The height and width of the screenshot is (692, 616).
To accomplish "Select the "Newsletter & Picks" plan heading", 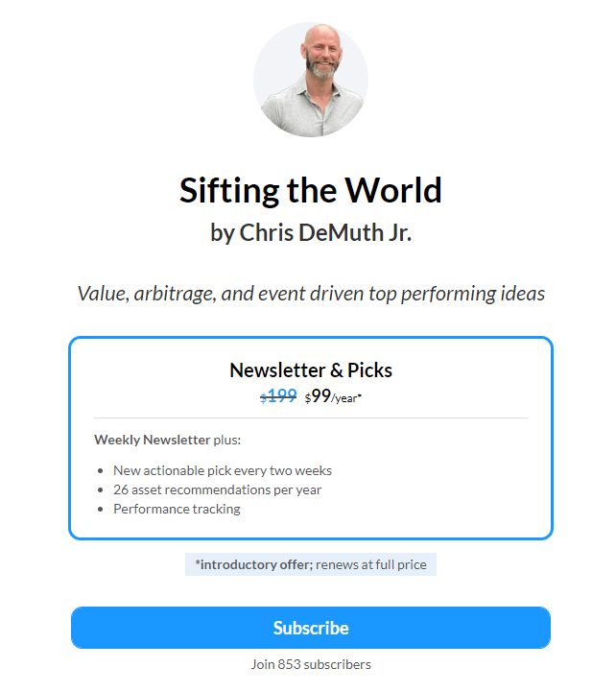I will point(311,370).
